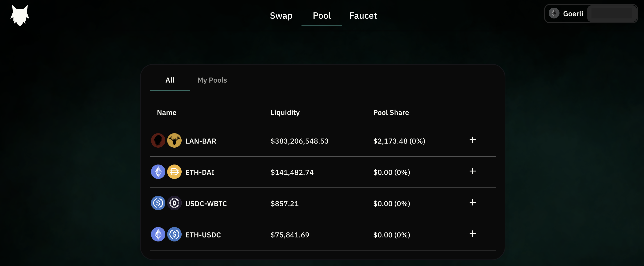This screenshot has height=266, width=644.
Task: Open the Faucet tab
Action: point(363,16)
